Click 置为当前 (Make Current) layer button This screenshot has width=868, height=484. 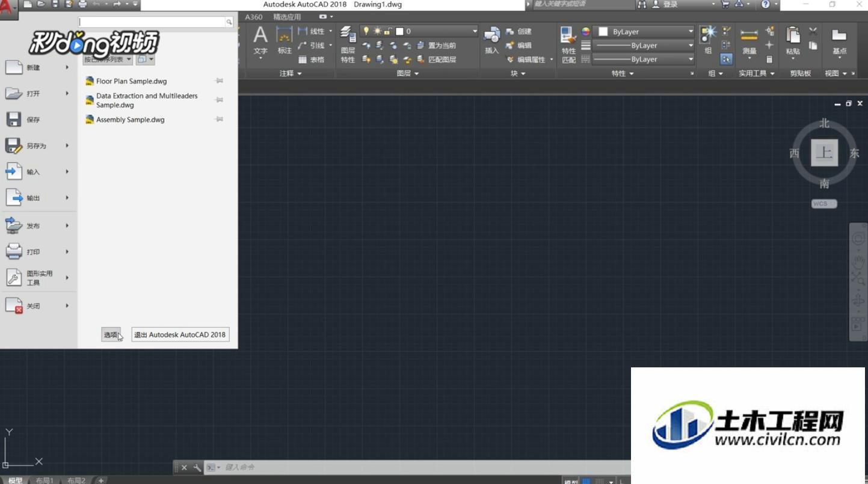click(436, 46)
